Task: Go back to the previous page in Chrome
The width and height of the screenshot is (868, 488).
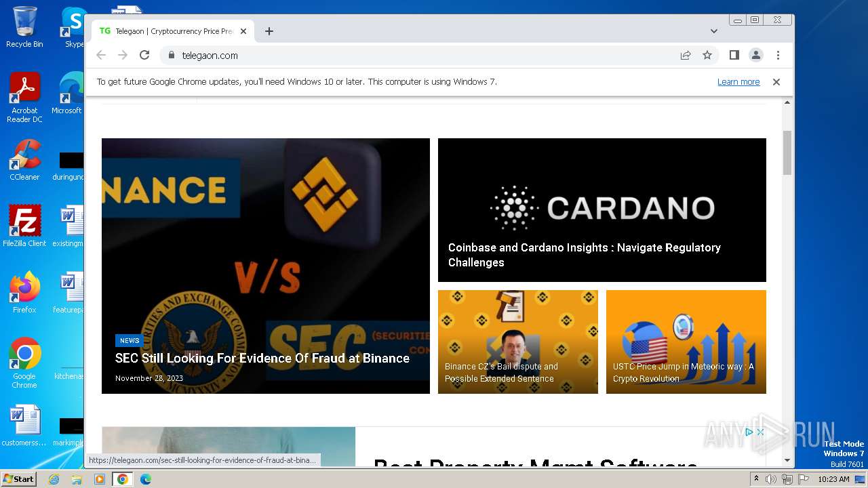Action: click(x=101, y=55)
